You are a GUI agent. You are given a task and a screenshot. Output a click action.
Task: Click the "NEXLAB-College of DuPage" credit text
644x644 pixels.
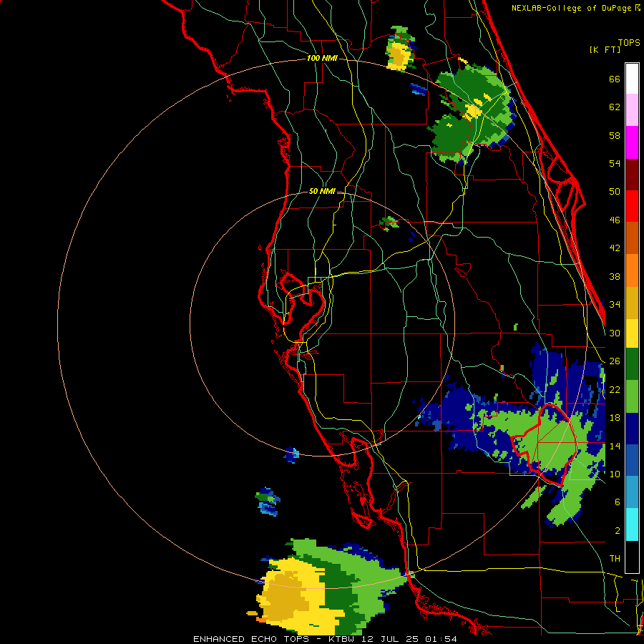coord(571,8)
